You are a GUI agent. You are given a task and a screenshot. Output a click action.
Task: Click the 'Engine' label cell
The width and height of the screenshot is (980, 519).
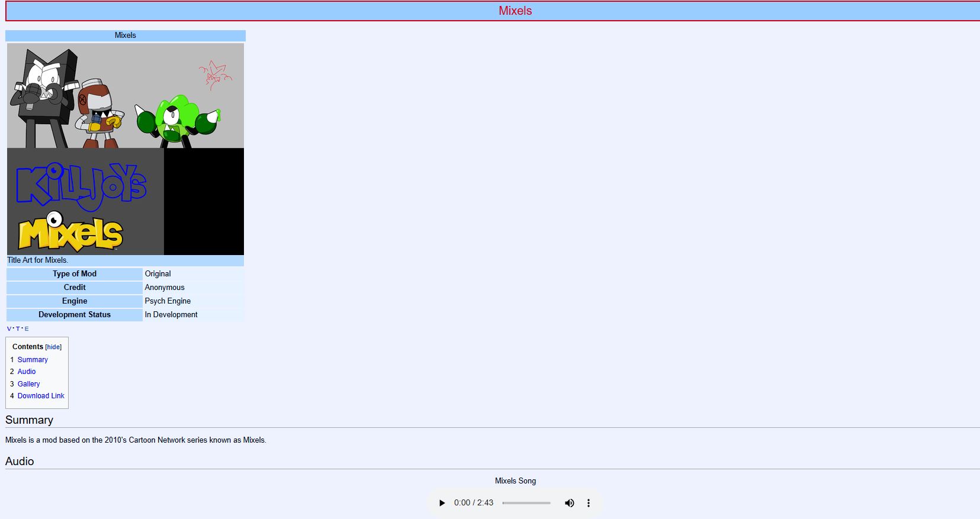coord(75,301)
